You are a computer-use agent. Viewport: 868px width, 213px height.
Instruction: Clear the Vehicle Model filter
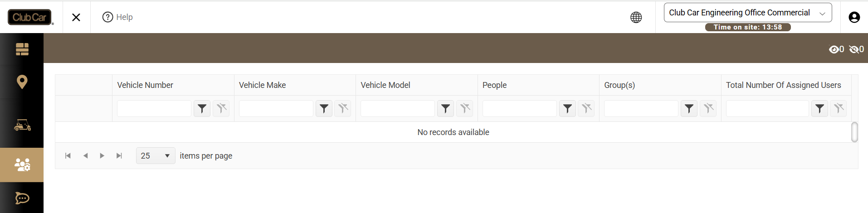465,109
